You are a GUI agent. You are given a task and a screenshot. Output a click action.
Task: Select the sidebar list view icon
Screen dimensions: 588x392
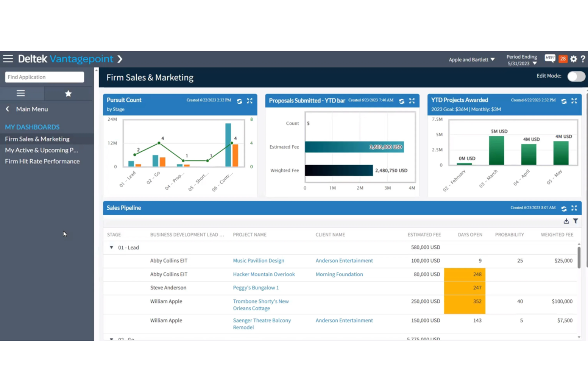tap(21, 94)
